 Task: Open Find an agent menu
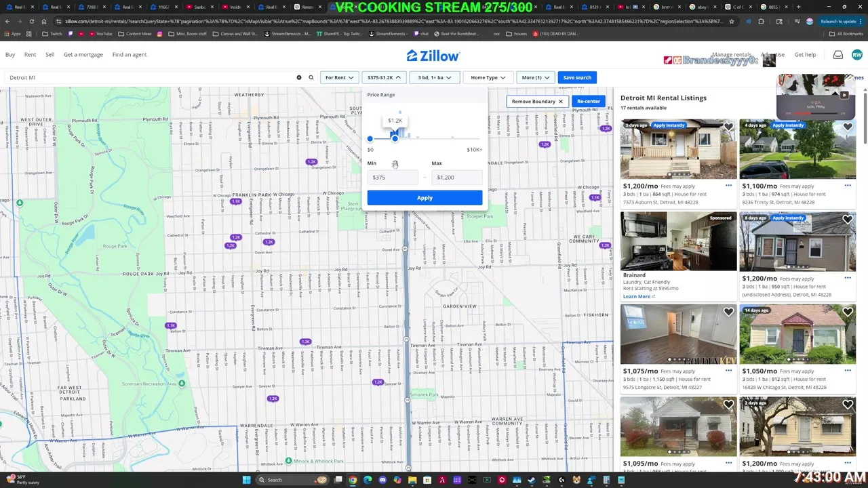[130, 55]
